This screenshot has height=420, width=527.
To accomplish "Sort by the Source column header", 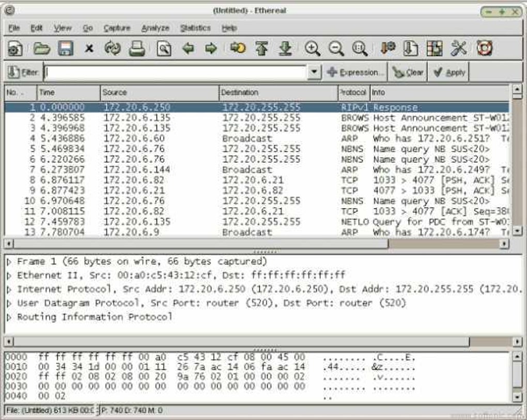I will point(160,92).
